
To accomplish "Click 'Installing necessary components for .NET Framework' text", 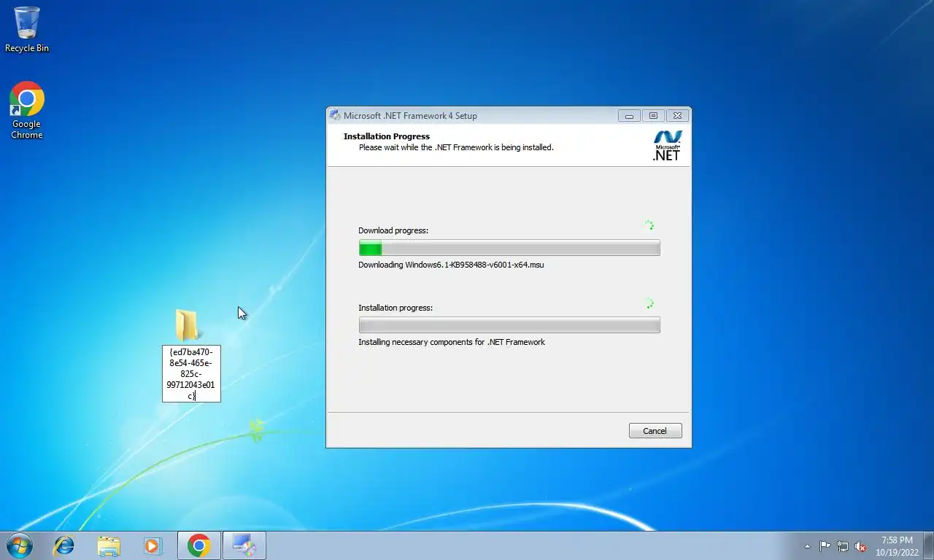I will point(452,342).
